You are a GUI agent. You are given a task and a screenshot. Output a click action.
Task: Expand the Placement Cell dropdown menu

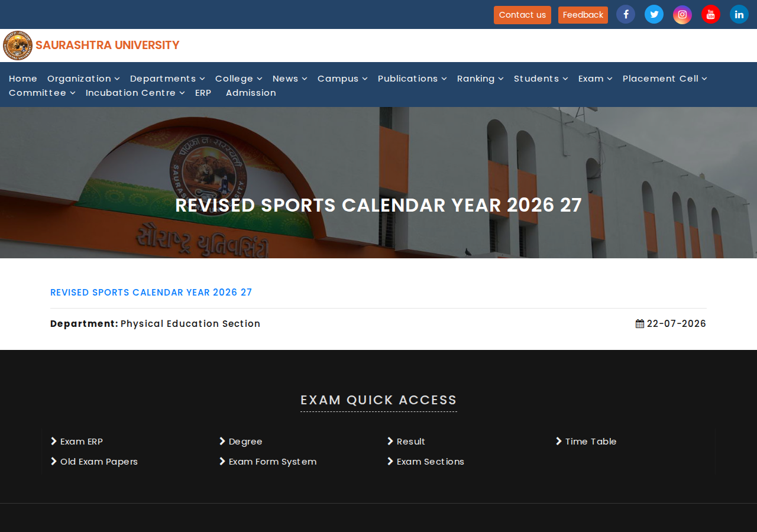pos(665,79)
